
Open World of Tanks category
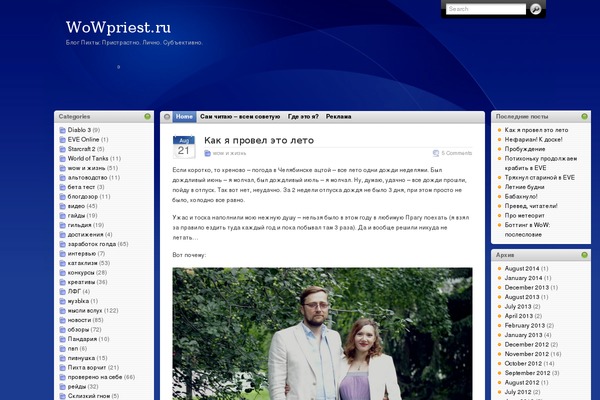tap(88, 158)
